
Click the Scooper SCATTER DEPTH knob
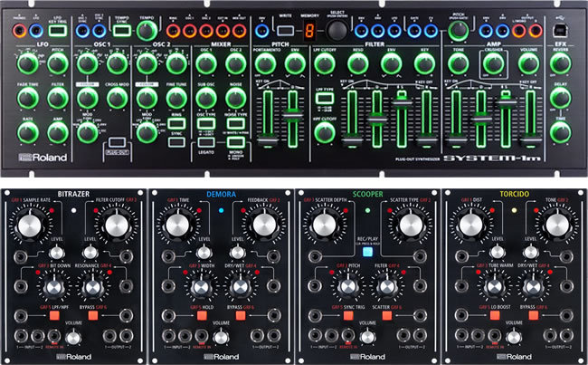click(x=325, y=226)
